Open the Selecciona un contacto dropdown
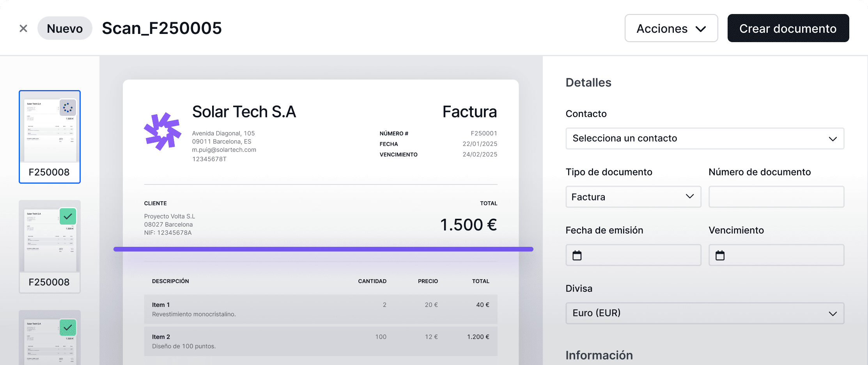This screenshot has width=868, height=365. tap(705, 138)
